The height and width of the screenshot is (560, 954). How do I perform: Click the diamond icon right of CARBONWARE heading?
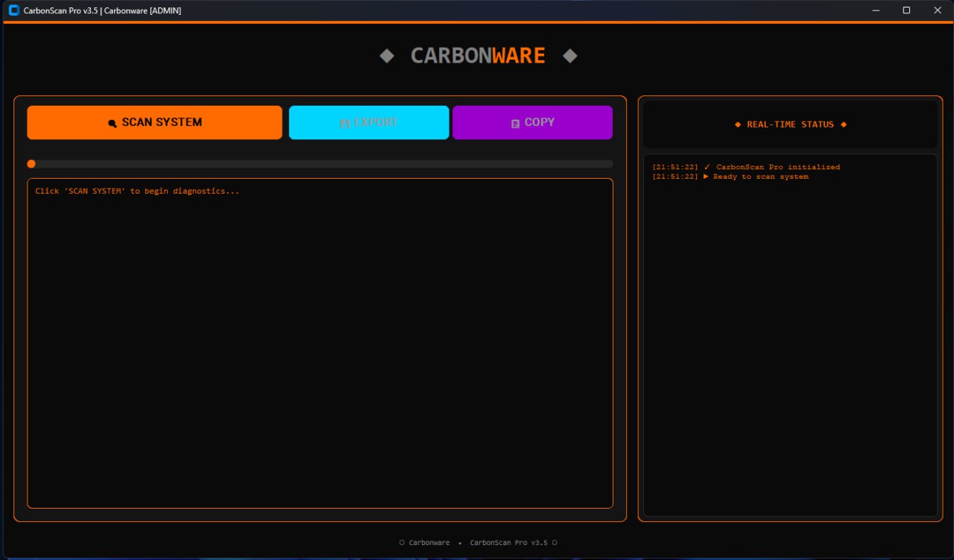[570, 55]
